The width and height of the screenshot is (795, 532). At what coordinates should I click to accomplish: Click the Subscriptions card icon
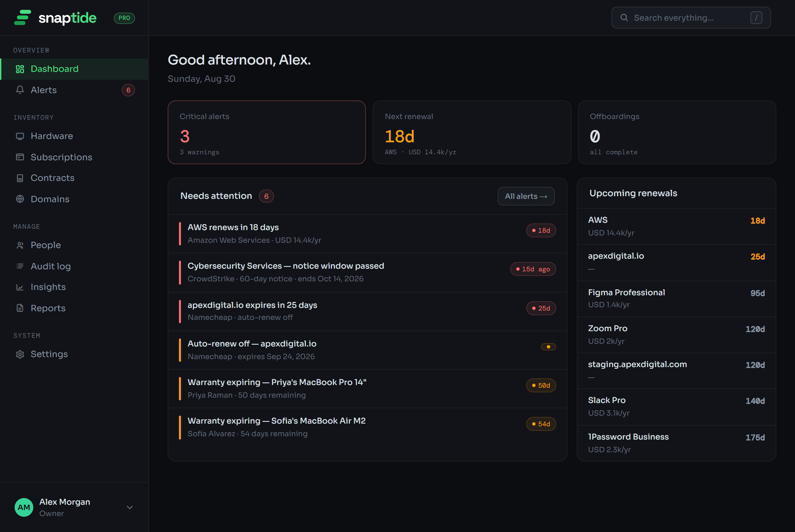(20, 157)
